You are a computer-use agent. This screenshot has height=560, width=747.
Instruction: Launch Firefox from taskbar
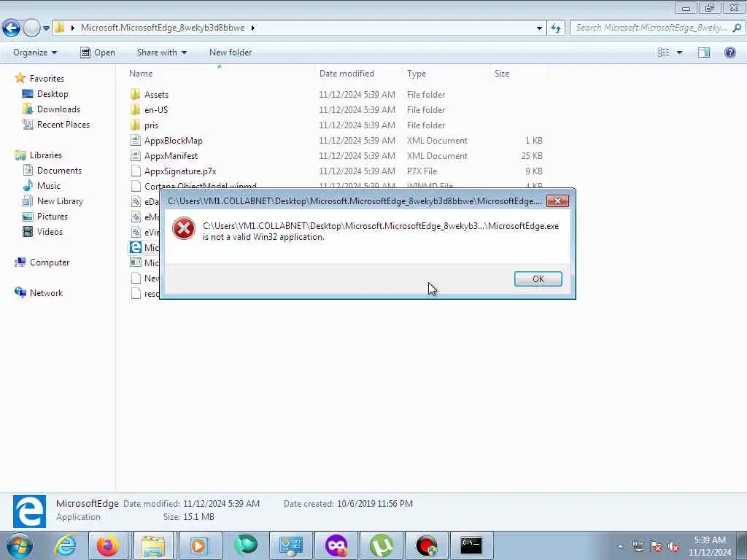[108, 545]
